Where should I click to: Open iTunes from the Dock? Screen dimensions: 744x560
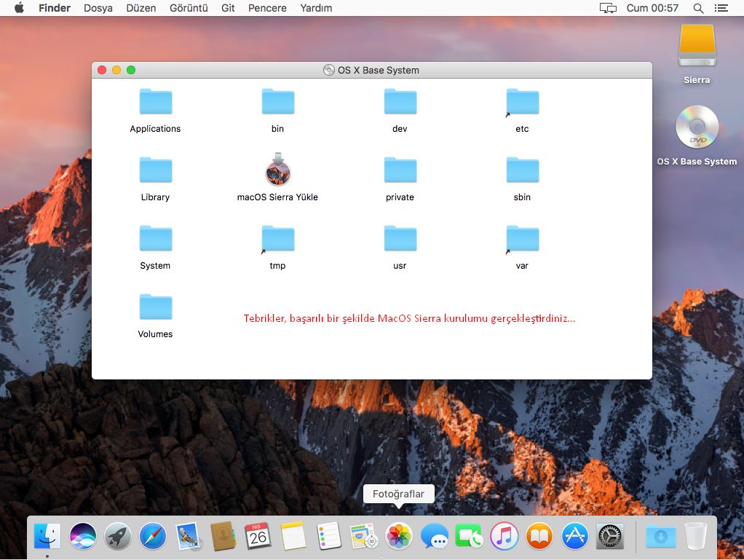pyautogui.click(x=504, y=537)
